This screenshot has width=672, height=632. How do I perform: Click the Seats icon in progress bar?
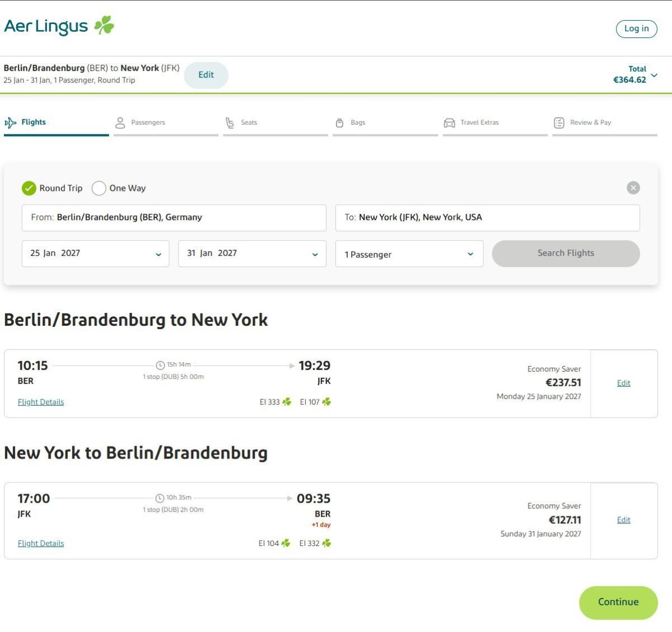click(230, 123)
